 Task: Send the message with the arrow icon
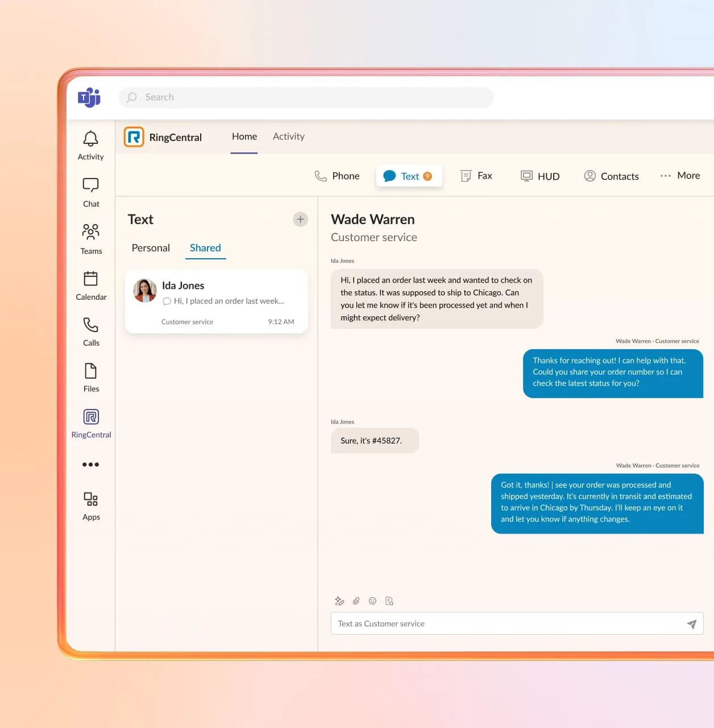[x=692, y=623]
